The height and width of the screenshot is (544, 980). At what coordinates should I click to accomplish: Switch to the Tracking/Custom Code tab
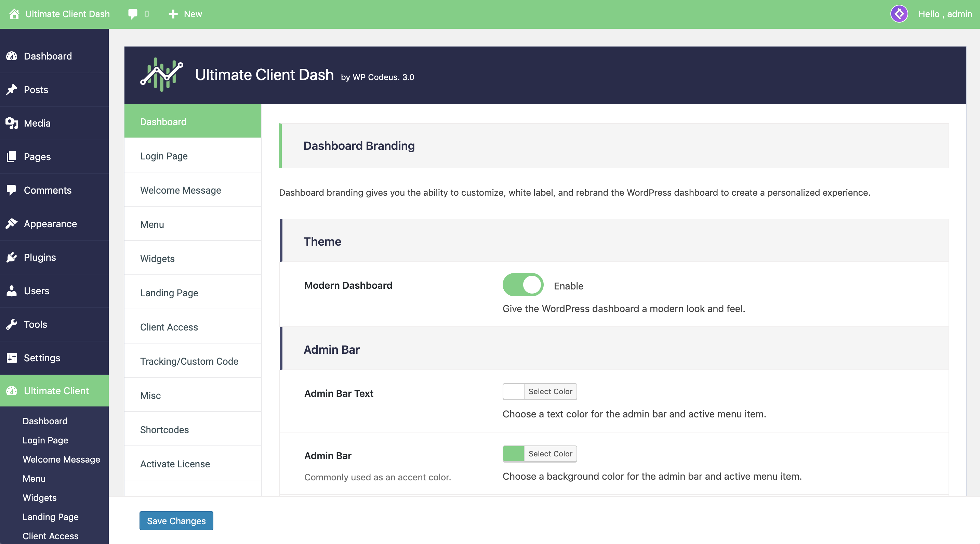[x=189, y=361]
